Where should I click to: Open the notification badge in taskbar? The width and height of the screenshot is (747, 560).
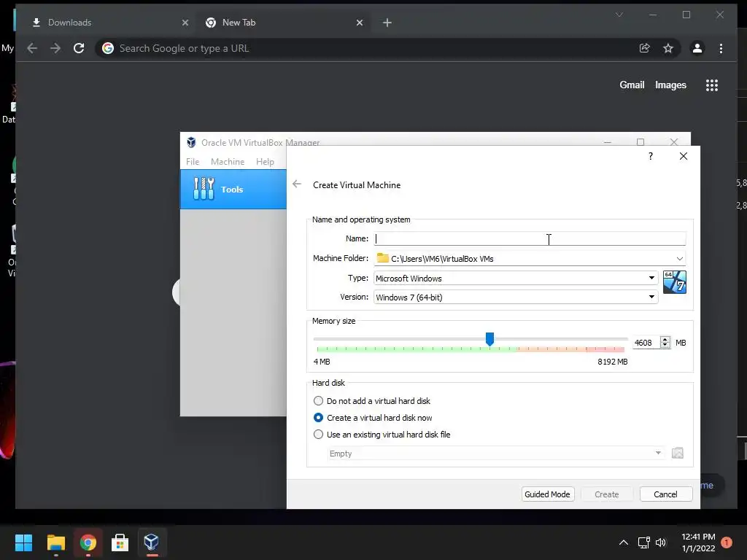(x=727, y=542)
